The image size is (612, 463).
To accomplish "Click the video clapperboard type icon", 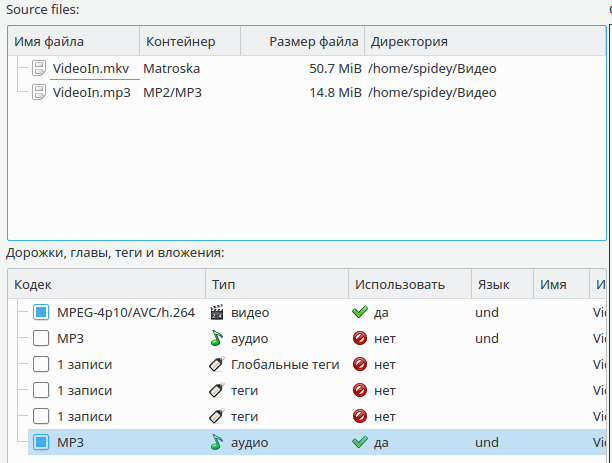I will pos(217,312).
